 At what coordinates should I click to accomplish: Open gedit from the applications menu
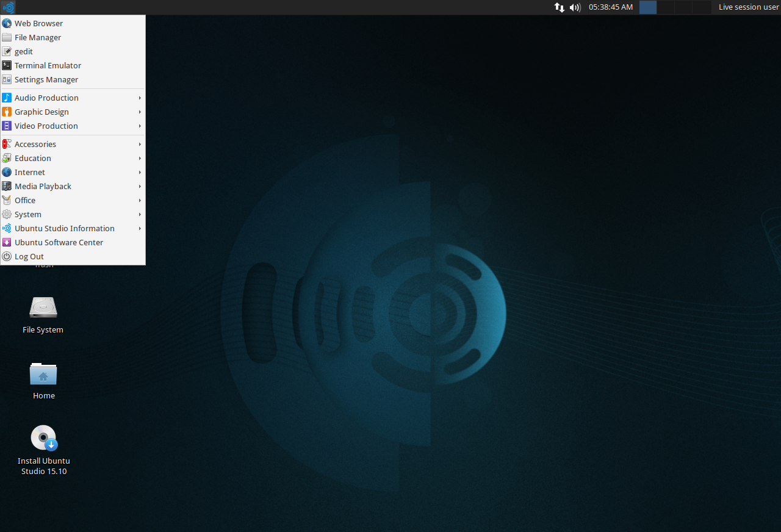coord(23,51)
